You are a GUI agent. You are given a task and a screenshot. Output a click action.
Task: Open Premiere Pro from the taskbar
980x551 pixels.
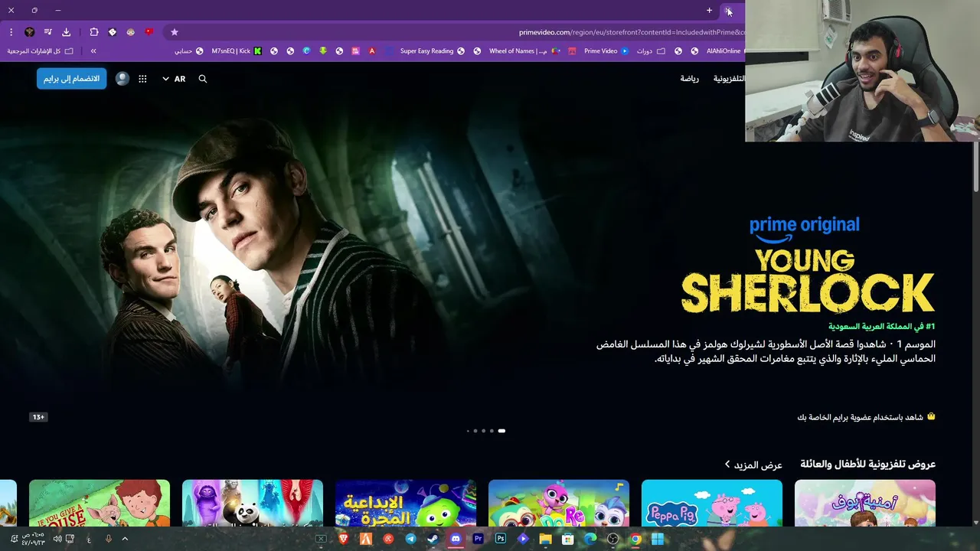click(479, 539)
